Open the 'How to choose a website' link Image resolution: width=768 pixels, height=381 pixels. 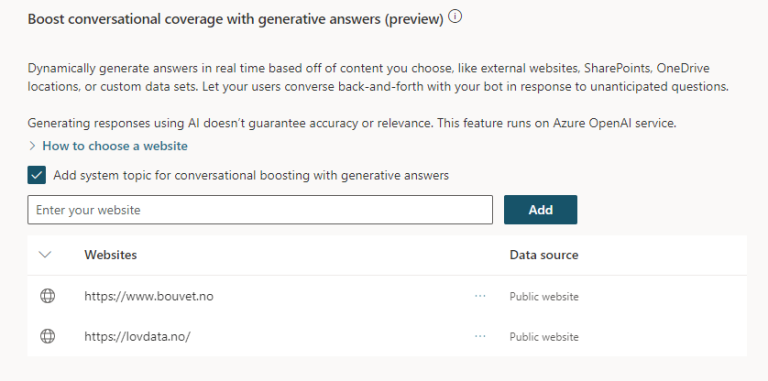(115, 146)
